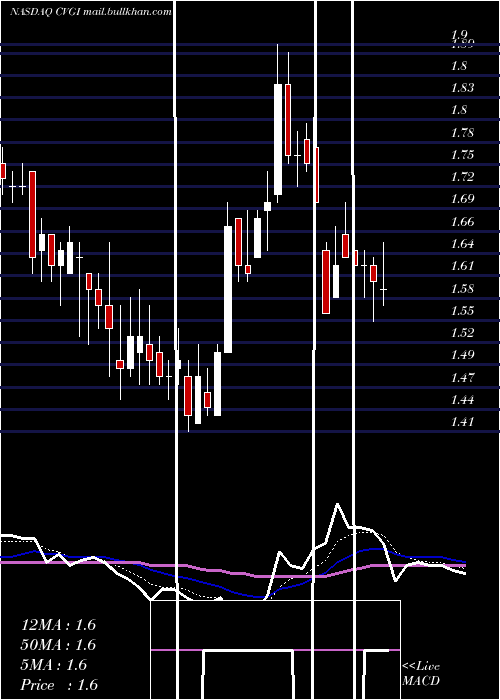This screenshot has width=500, height=700.
Task: Click the 1.47 price axis label
Action: 462,378
